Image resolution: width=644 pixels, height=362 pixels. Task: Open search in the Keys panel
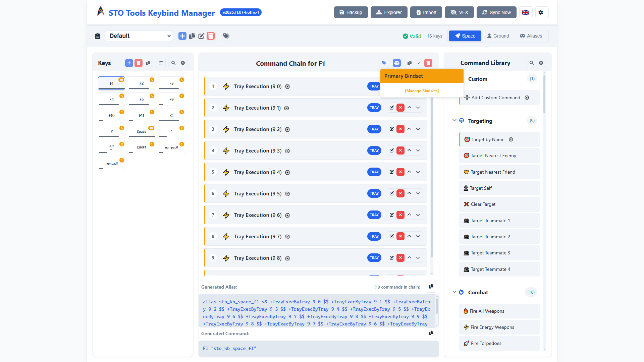(173, 63)
